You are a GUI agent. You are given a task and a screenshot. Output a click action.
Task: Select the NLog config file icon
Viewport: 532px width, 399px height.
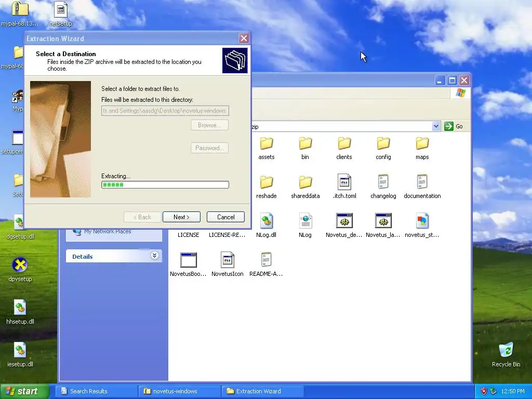coord(305,221)
